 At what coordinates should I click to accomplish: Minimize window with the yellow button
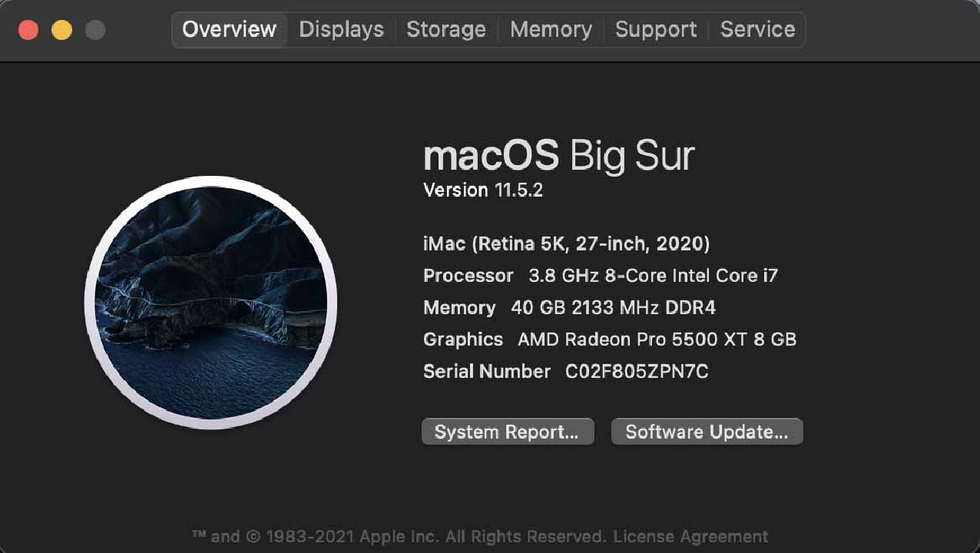tap(61, 30)
